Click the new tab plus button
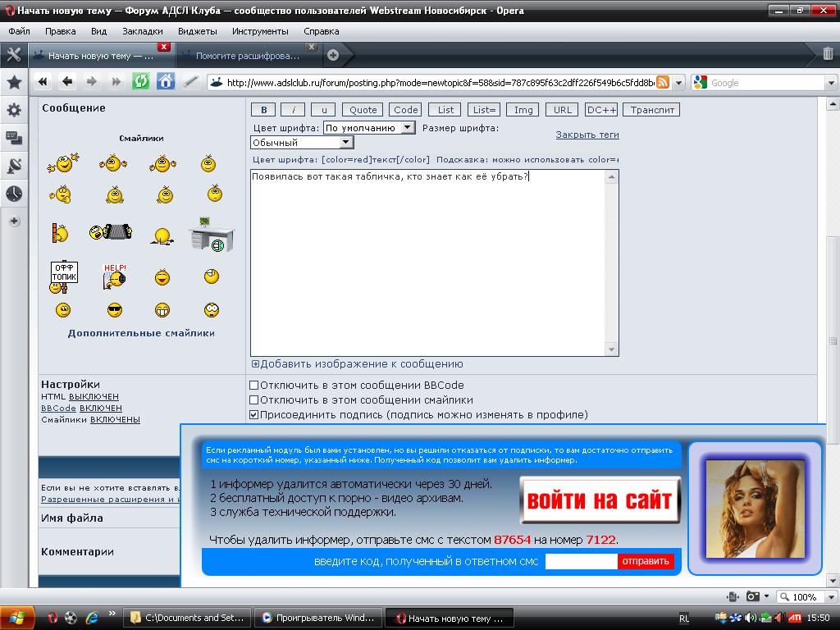This screenshot has width=840, height=630. (x=333, y=56)
